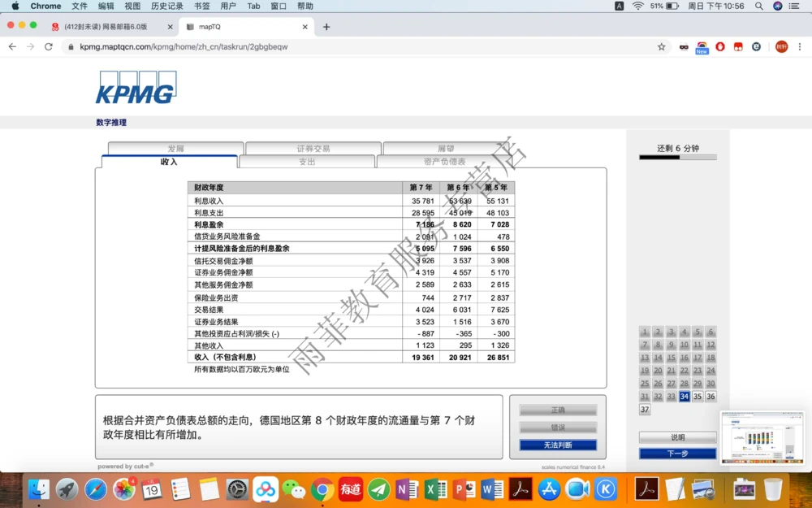Open 有道 dictionary from the Dock
This screenshot has width=812, height=508.
tap(349, 489)
